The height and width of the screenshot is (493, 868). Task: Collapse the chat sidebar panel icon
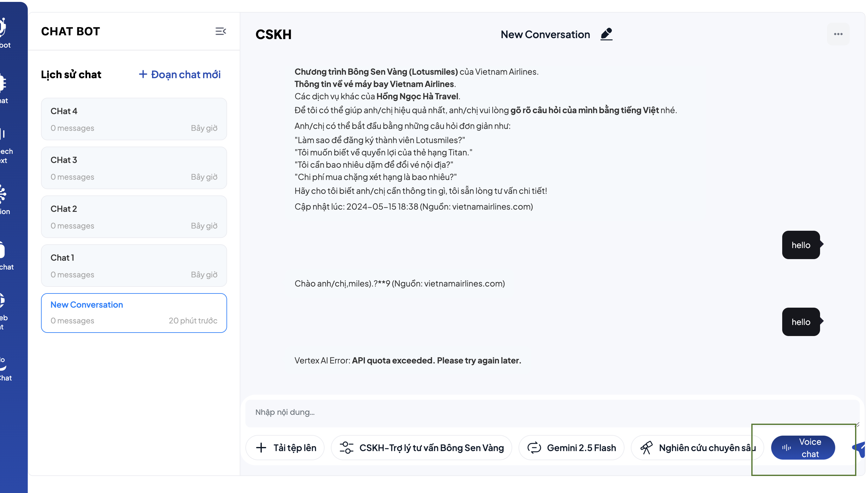pyautogui.click(x=220, y=32)
